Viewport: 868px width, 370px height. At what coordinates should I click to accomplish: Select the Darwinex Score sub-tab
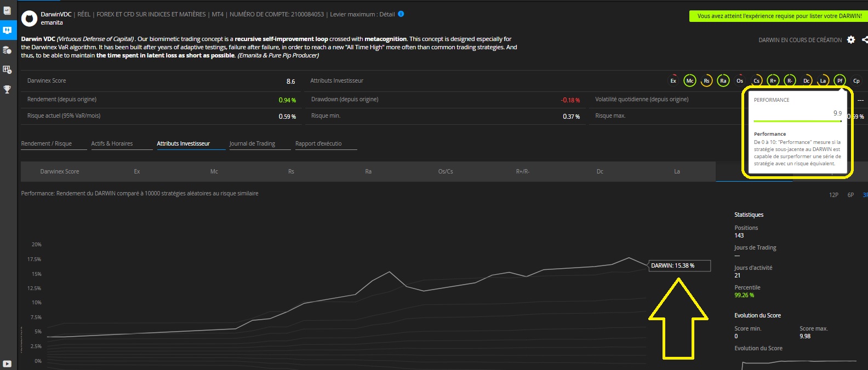tap(60, 172)
